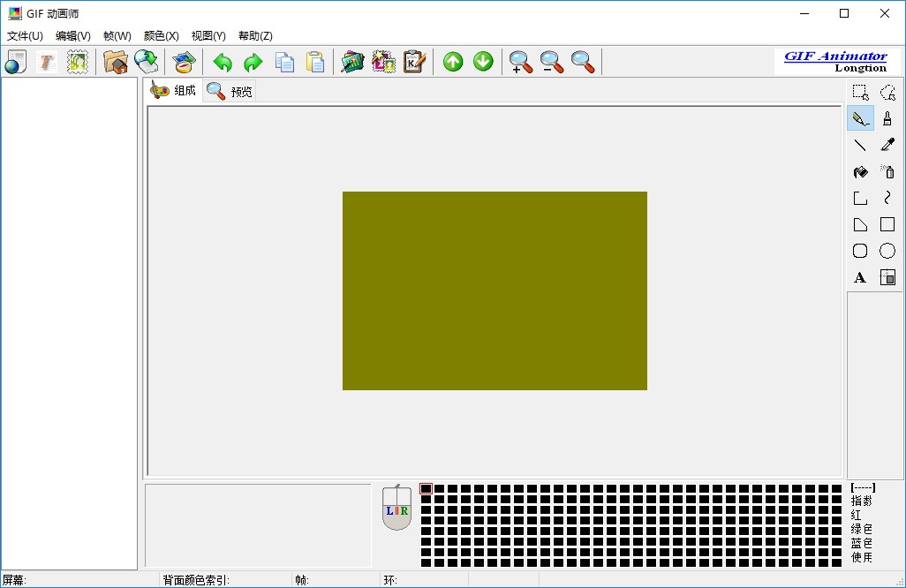906x588 pixels.
Task: Click the zoom in magnifier icon
Action: click(x=521, y=62)
